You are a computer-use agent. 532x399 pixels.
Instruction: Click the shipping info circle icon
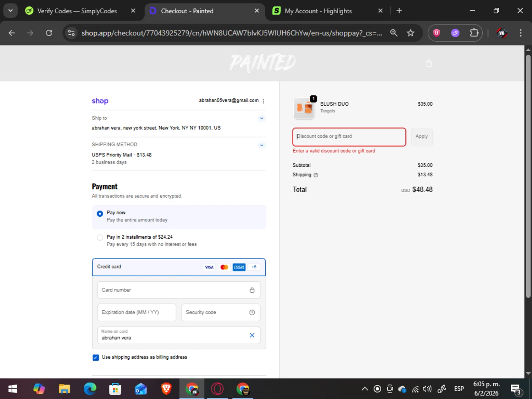click(x=316, y=175)
